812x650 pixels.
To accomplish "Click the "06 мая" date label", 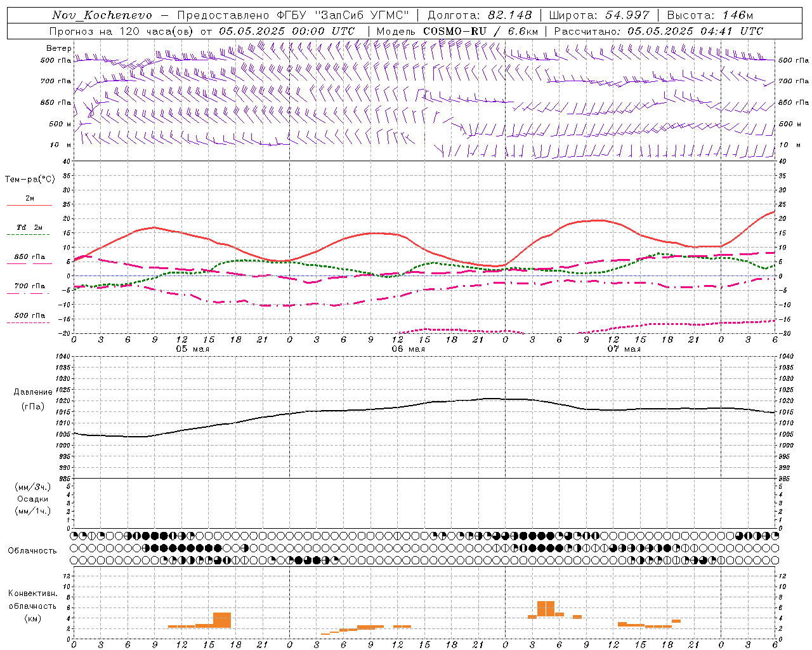I will coord(408,348).
